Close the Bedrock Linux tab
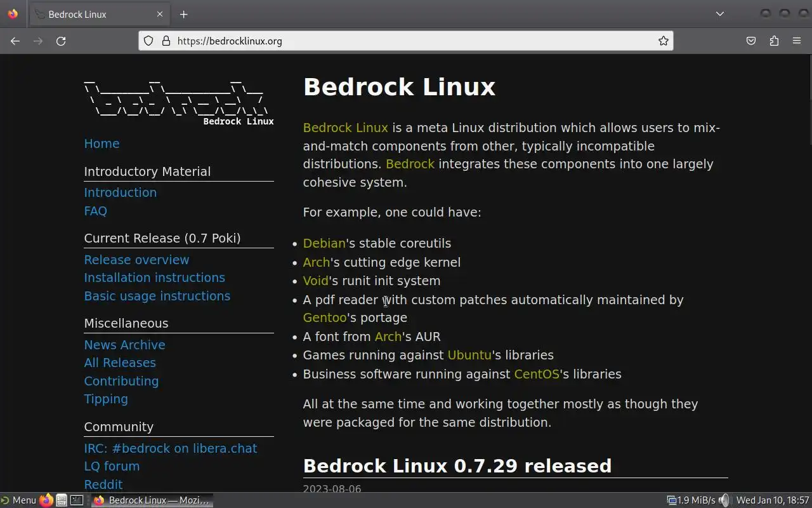The image size is (812, 508). 160,14
